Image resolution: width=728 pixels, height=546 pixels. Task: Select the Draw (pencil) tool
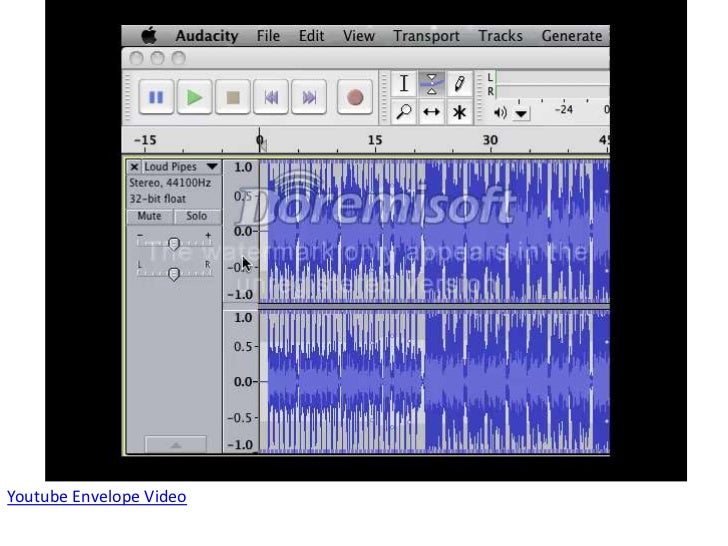pyautogui.click(x=459, y=84)
